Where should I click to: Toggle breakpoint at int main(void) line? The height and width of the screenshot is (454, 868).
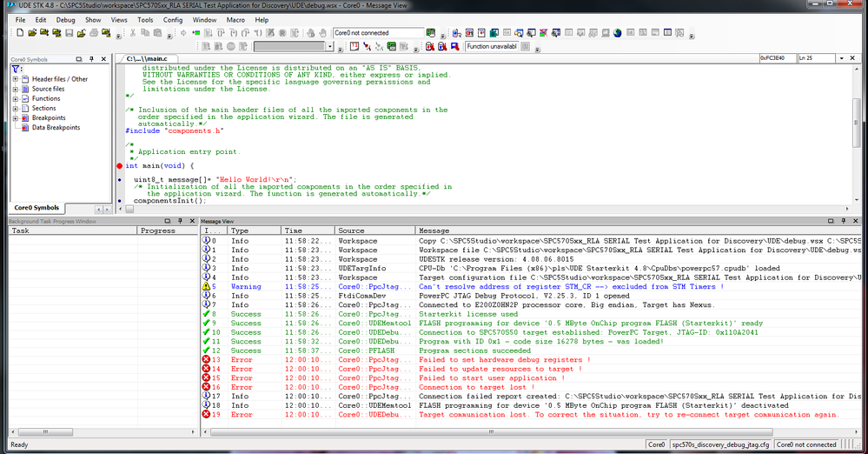point(120,166)
